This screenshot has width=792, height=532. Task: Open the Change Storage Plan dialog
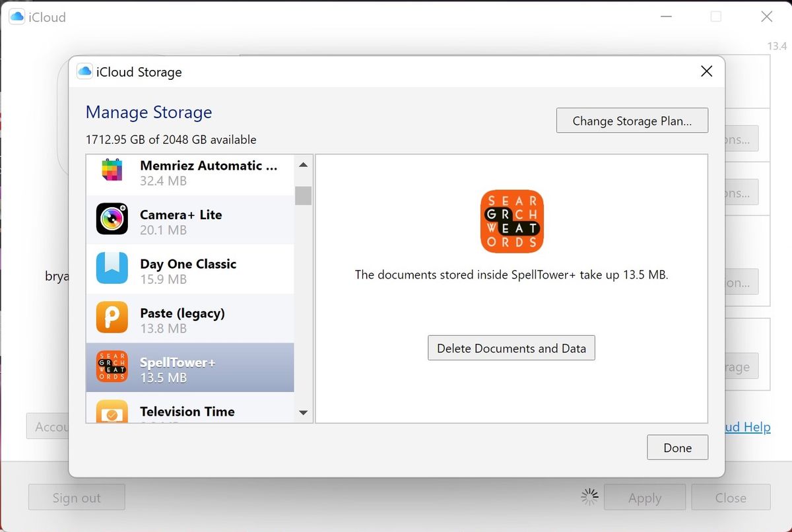click(x=632, y=120)
